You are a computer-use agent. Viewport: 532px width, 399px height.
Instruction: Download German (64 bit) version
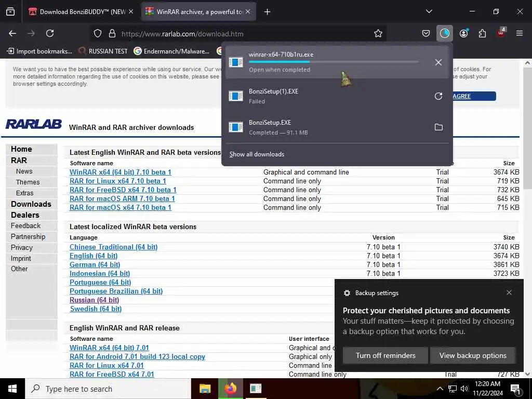click(95, 264)
